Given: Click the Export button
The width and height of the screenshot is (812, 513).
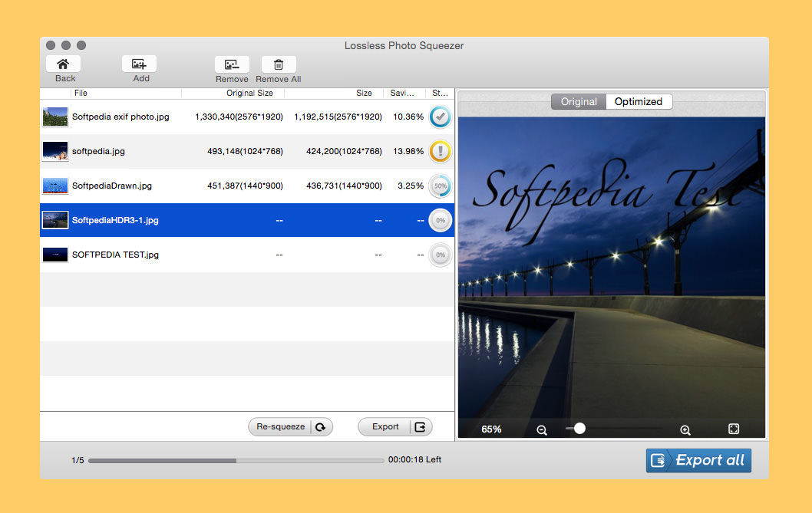Looking at the screenshot, I should [395, 426].
